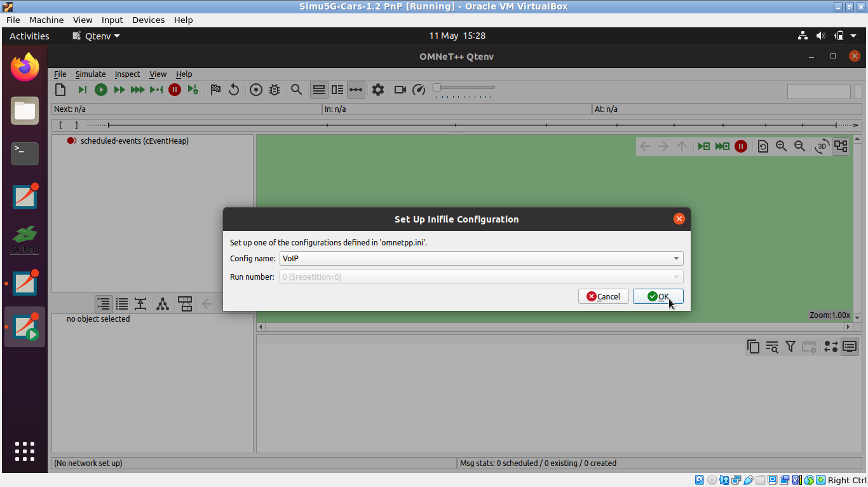This screenshot has height=487, width=868.
Task: Click the video recording camera icon
Action: [400, 90]
